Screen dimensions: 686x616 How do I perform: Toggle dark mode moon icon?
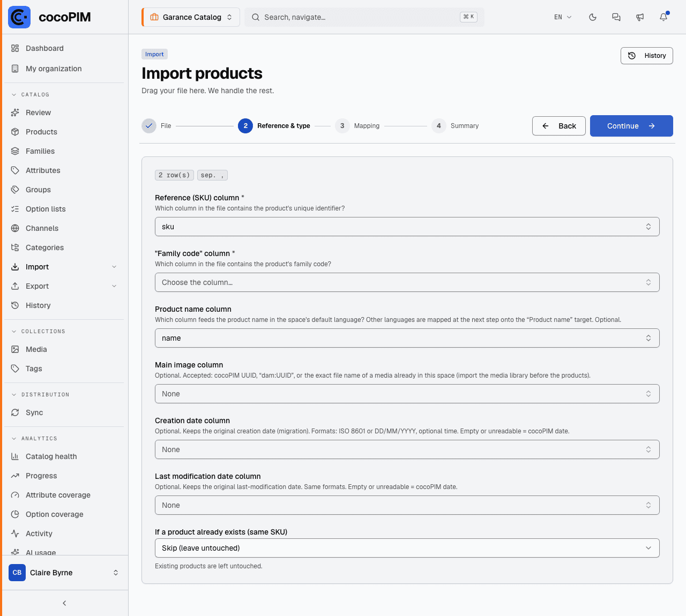[593, 17]
